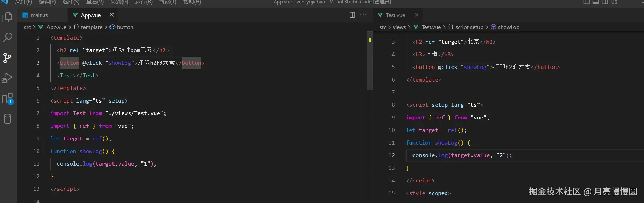
Task: Expand the button breadcrumb dropdown
Action: (125, 27)
